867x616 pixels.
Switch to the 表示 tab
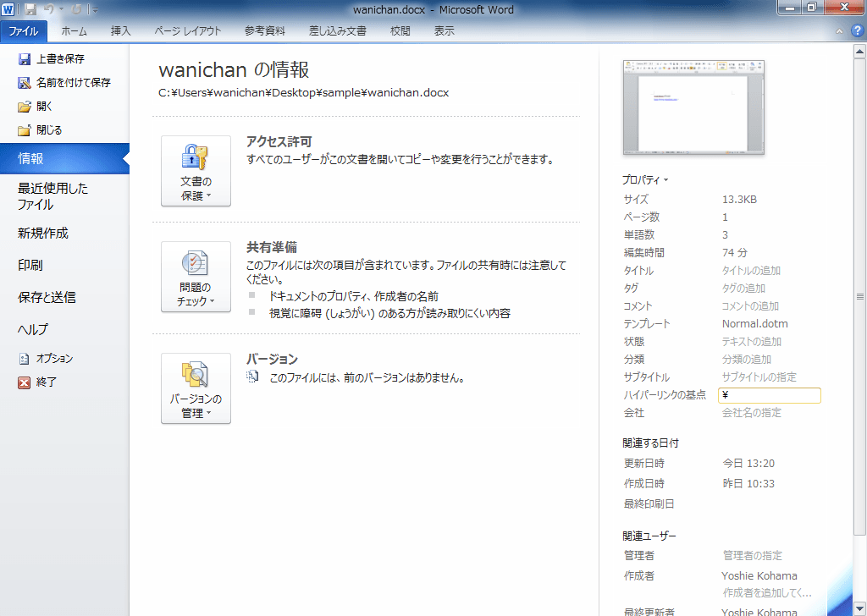[444, 31]
